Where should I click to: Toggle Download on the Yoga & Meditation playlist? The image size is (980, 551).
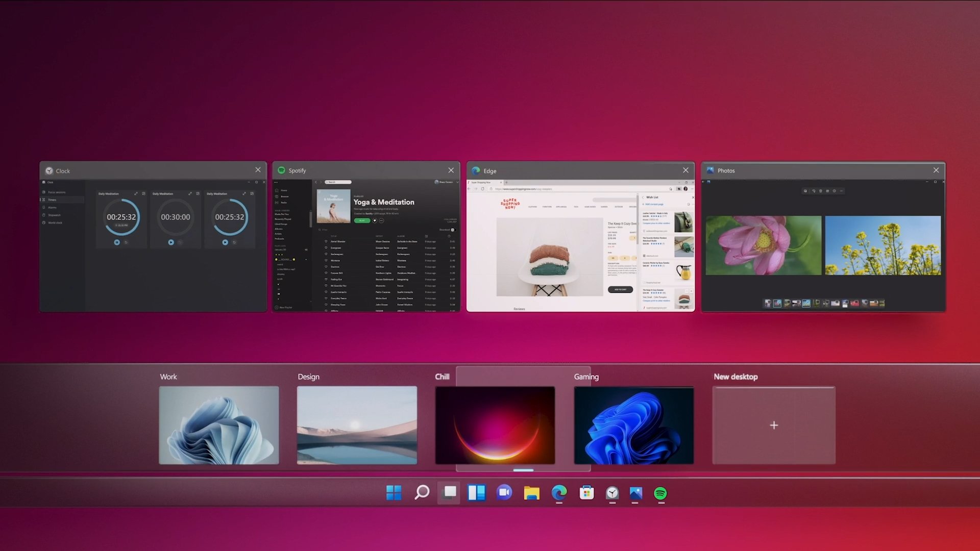[454, 230]
